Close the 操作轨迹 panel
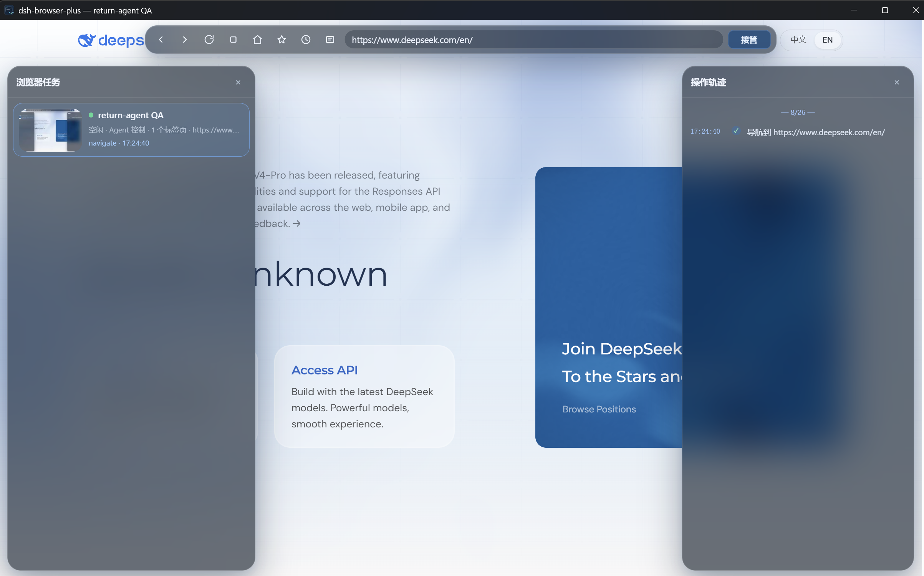 click(x=897, y=82)
